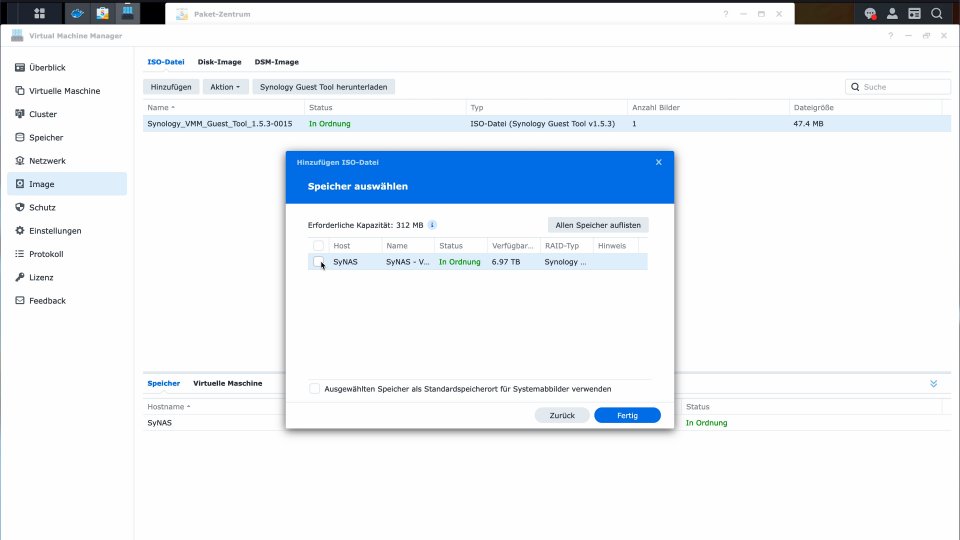Open Einstellungen in the sidebar
The height and width of the screenshot is (540, 960).
click(67, 230)
